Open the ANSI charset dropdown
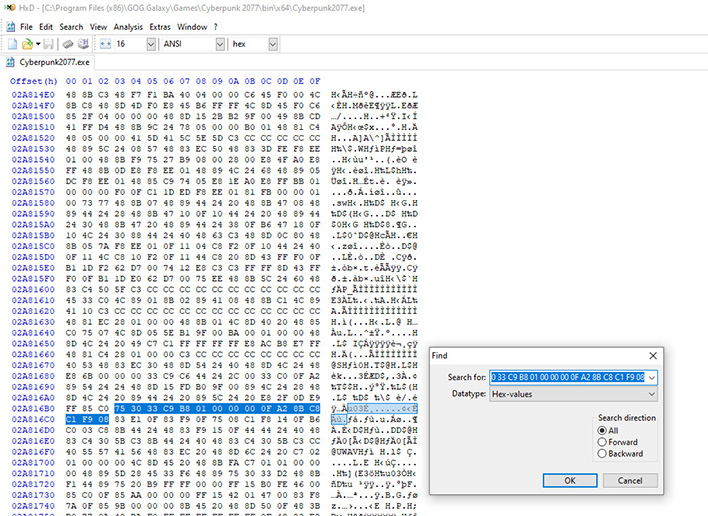The height and width of the screenshot is (516, 708). (220, 44)
